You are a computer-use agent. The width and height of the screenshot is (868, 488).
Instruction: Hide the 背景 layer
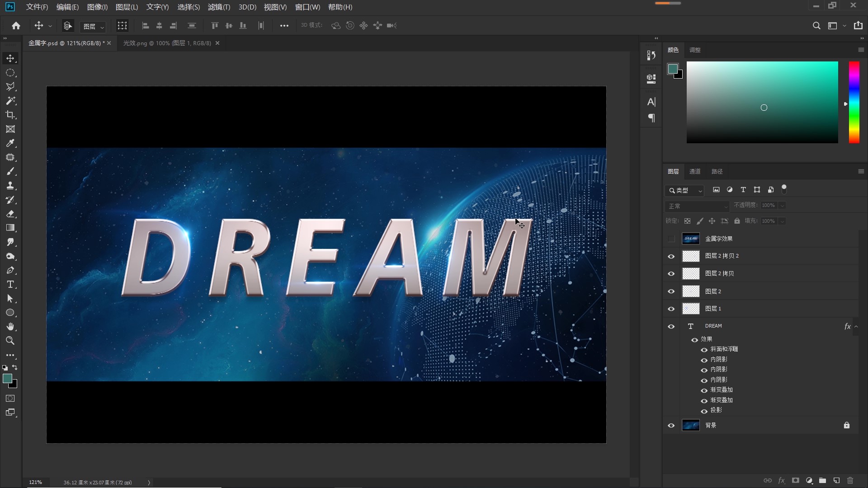coord(671,426)
